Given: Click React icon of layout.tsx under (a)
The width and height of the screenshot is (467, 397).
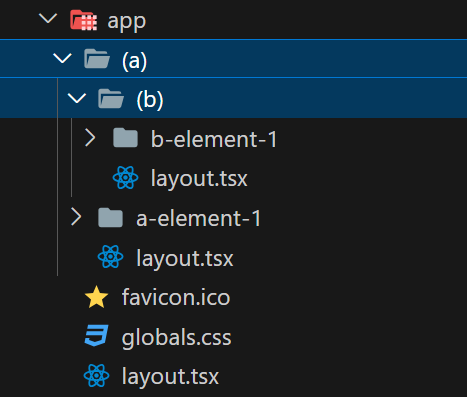Looking at the screenshot, I should [x=111, y=257].
